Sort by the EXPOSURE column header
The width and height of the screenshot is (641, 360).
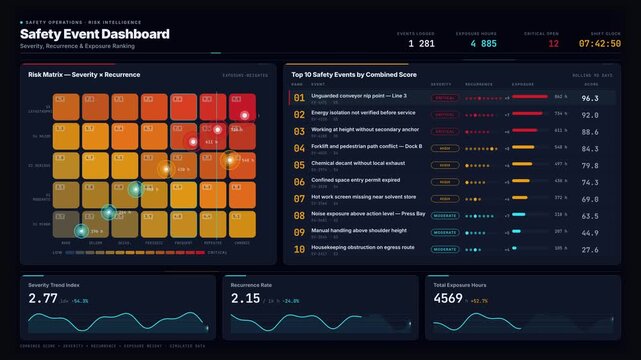click(523, 84)
